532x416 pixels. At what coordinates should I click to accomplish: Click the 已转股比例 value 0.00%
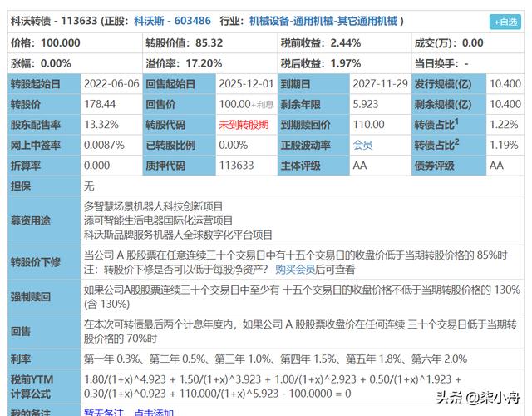click(x=233, y=146)
